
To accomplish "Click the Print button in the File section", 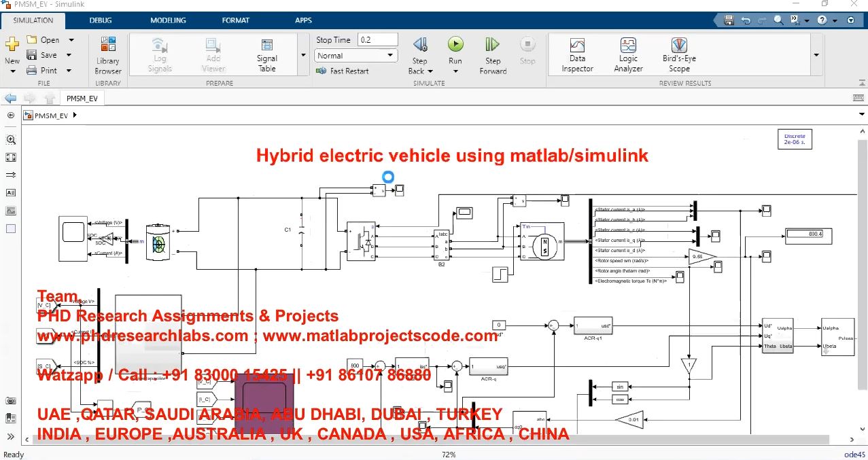I will point(42,70).
